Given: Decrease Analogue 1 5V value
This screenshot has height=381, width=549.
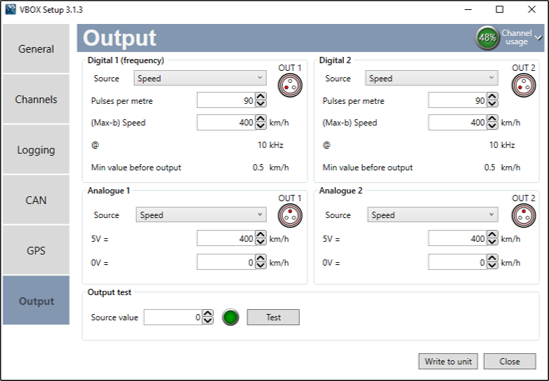Looking at the screenshot, I should coord(260,242).
